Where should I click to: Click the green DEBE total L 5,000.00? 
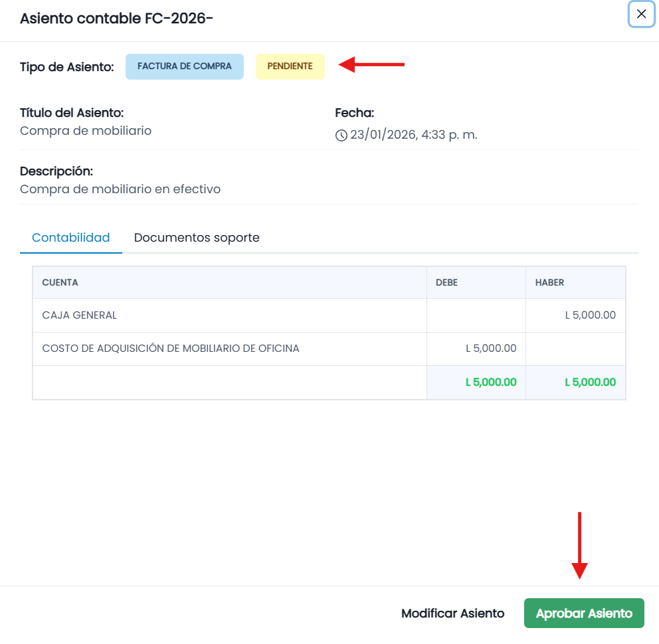(x=491, y=382)
